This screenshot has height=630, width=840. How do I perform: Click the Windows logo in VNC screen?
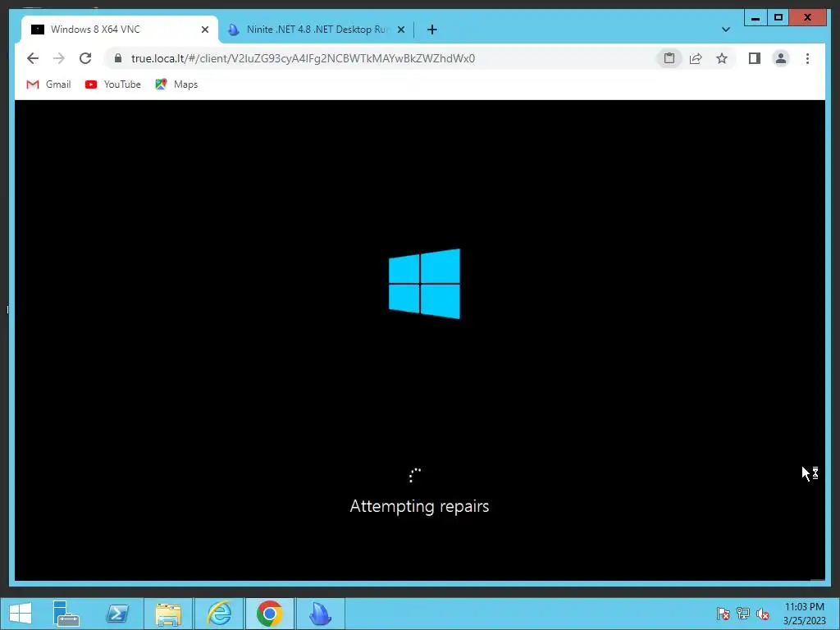tap(424, 283)
